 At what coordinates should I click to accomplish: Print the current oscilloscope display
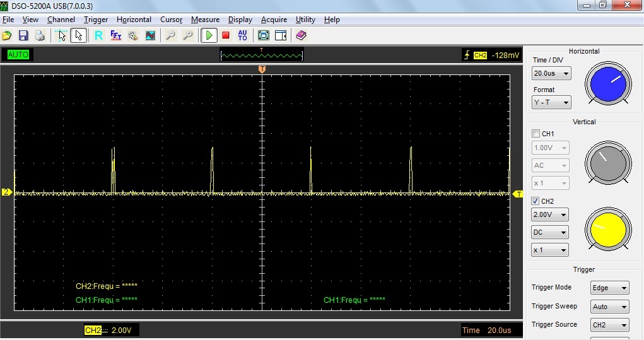(40, 36)
